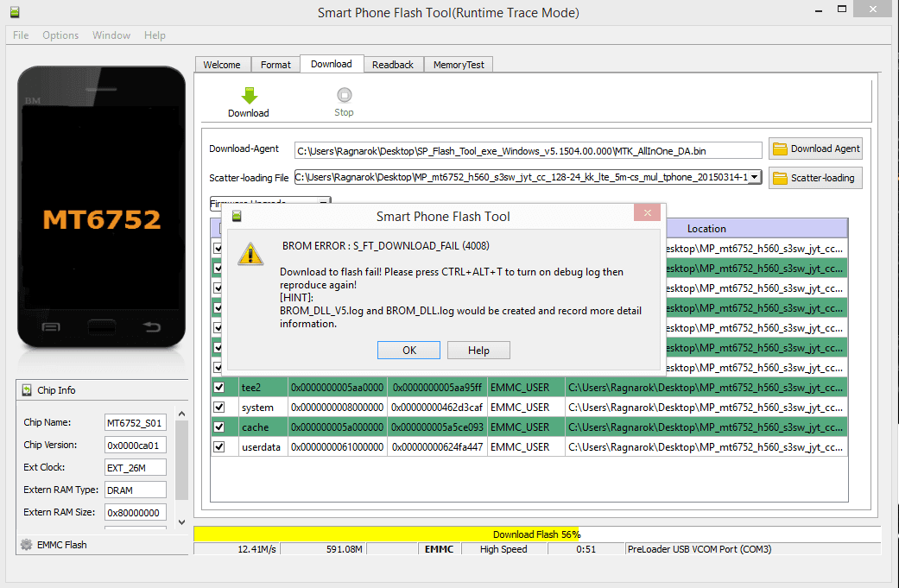Open the Firmware Upgrade mode dropdown
Viewport: 899px width, 588px height.
point(270,201)
